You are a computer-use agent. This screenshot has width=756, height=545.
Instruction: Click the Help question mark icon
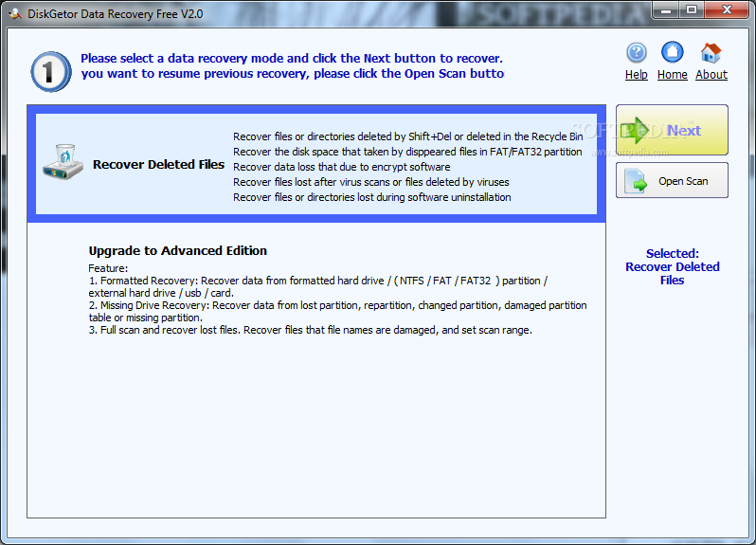coord(637,52)
